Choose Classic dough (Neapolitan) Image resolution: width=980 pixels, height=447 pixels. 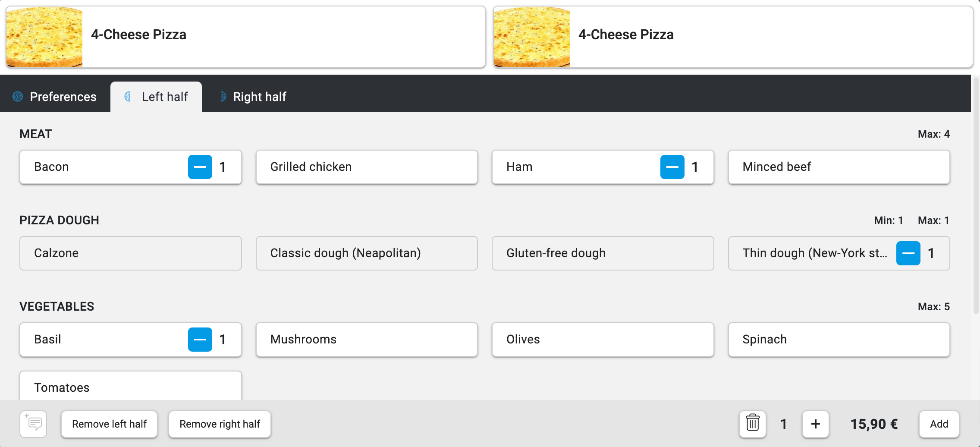pos(366,253)
